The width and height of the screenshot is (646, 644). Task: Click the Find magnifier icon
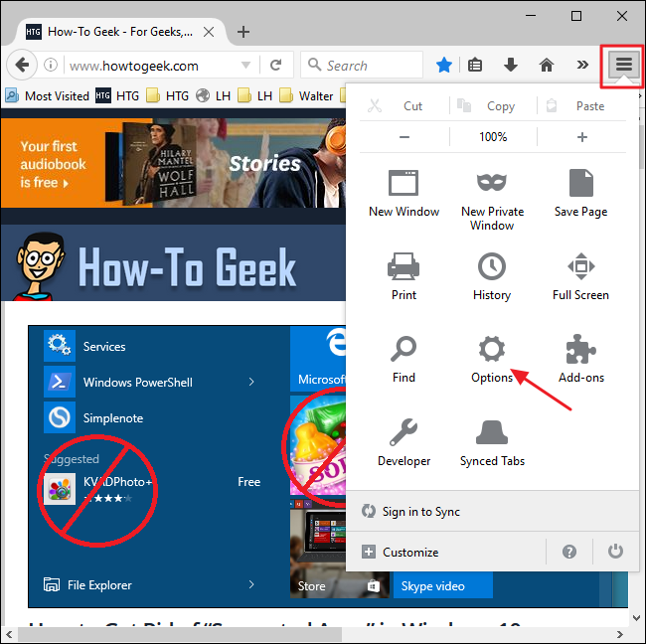pyautogui.click(x=404, y=349)
